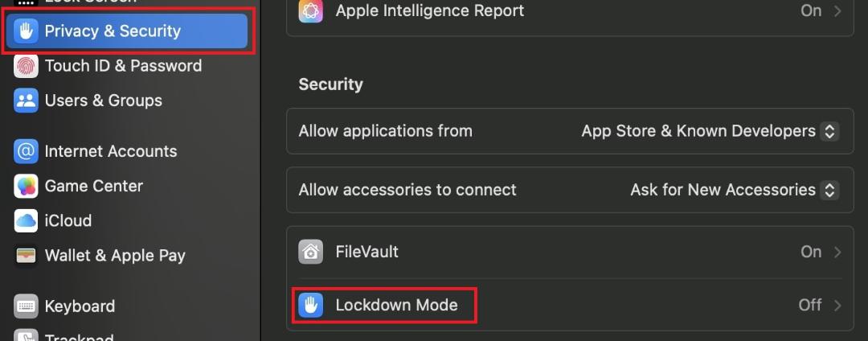Click the Touch ID fingerprint icon

point(26,66)
